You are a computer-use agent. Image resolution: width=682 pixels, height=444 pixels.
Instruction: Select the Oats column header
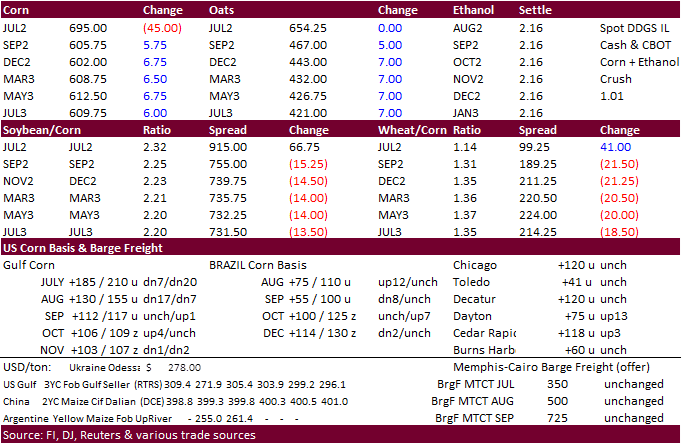coord(224,11)
